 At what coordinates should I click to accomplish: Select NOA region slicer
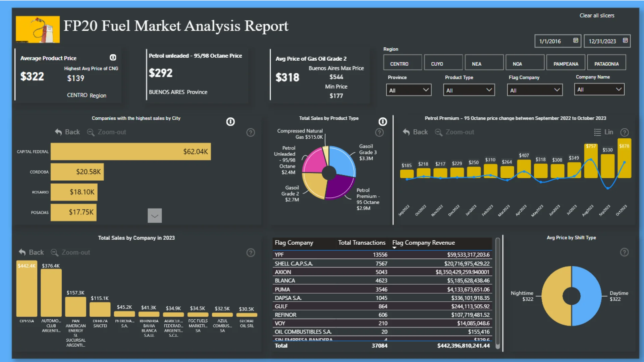coord(525,62)
